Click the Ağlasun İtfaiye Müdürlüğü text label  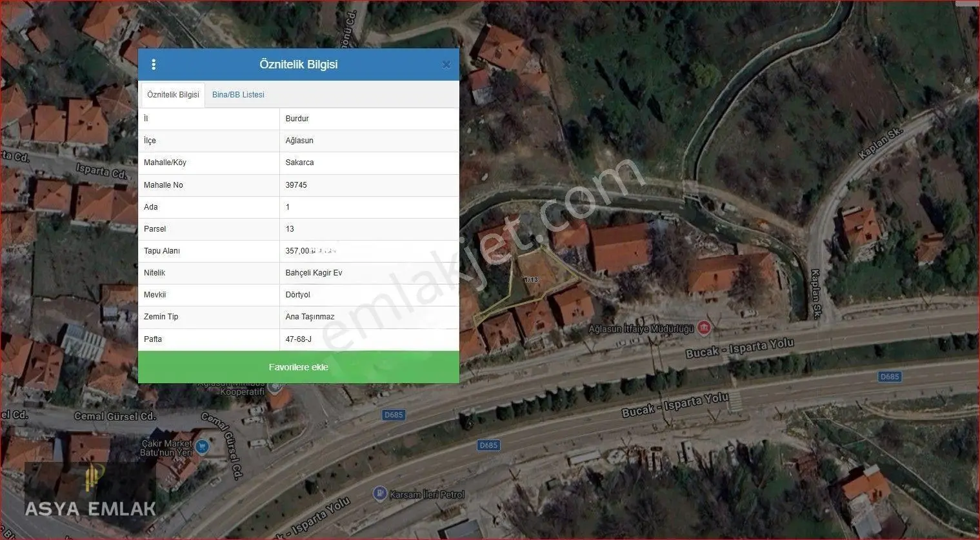pyautogui.click(x=641, y=329)
